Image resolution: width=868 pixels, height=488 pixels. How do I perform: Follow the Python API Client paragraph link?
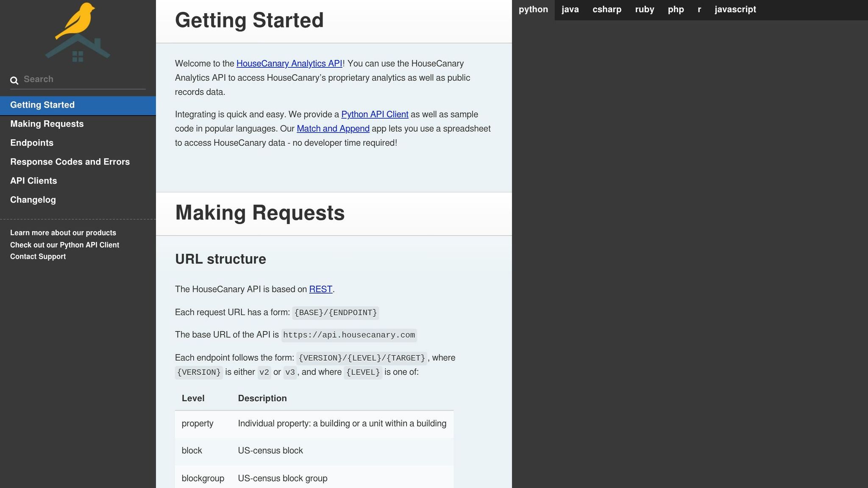tap(375, 114)
